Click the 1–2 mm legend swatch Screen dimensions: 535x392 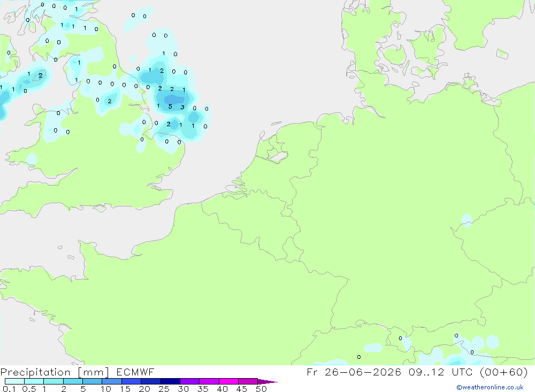[53, 381]
